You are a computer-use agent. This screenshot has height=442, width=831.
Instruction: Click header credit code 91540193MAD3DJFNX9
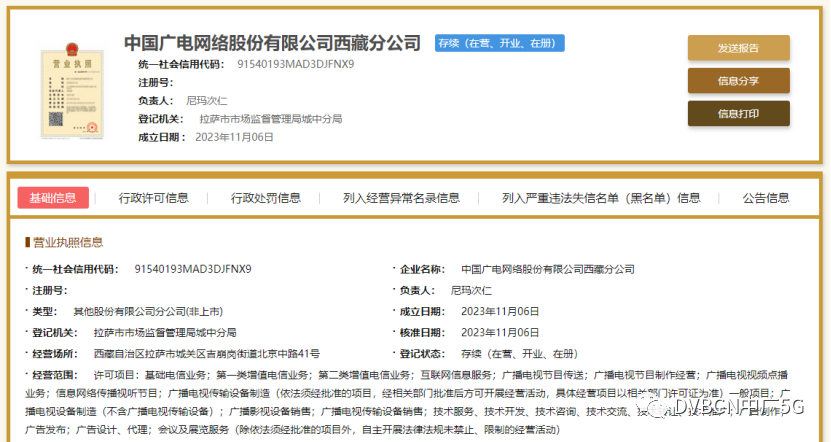(x=296, y=64)
